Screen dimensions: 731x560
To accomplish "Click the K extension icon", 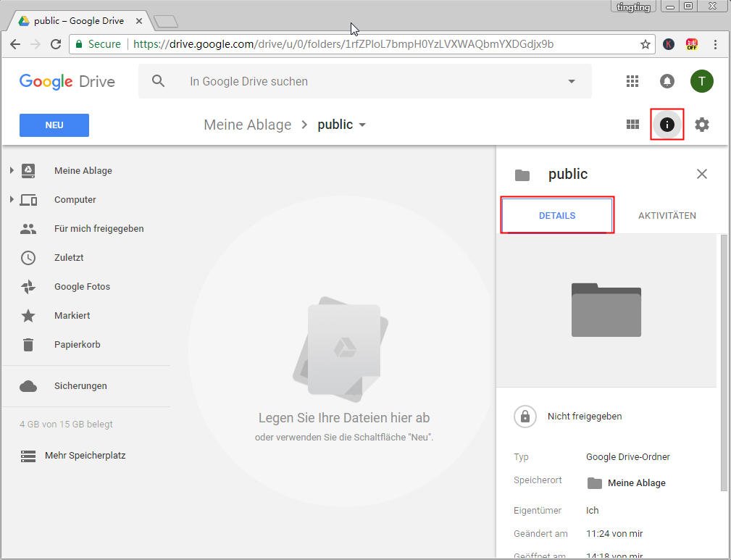I will (x=669, y=44).
